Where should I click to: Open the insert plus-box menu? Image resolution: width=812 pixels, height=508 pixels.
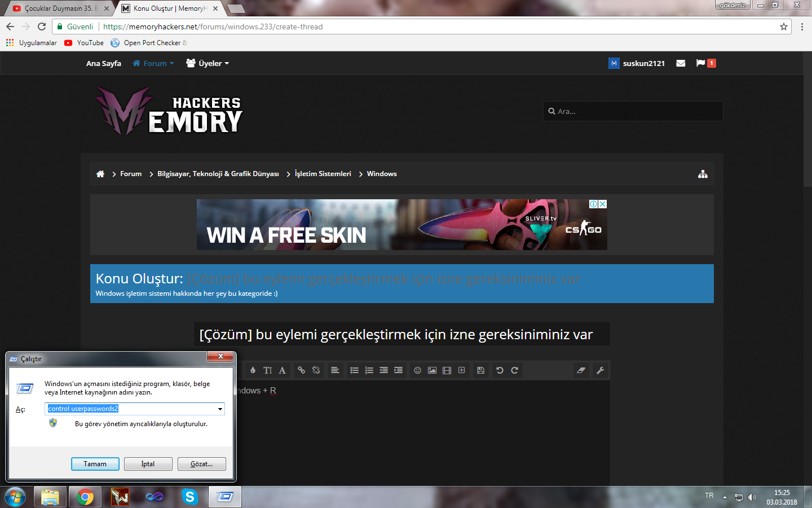point(461,370)
